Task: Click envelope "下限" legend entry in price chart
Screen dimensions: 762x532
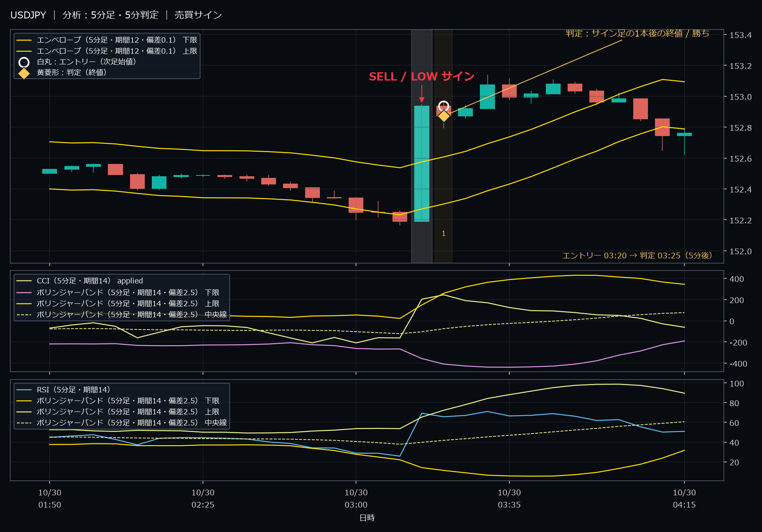Action: [107, 40]
